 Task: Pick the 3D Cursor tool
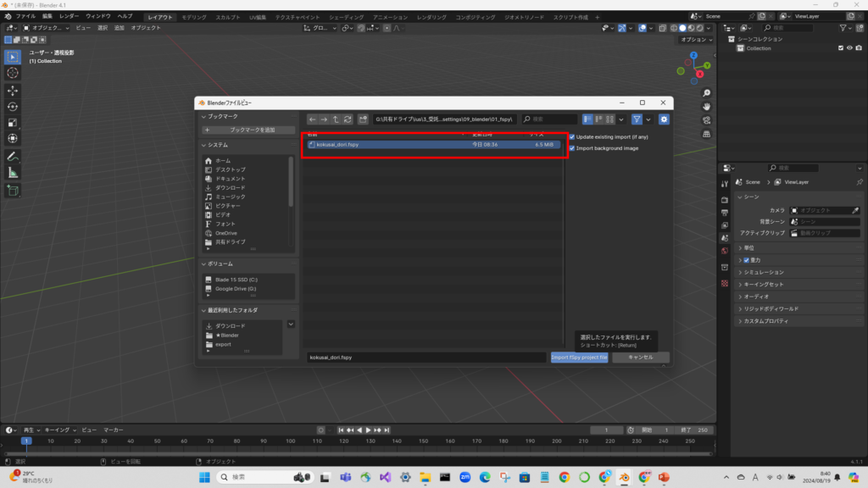(13, 73)
